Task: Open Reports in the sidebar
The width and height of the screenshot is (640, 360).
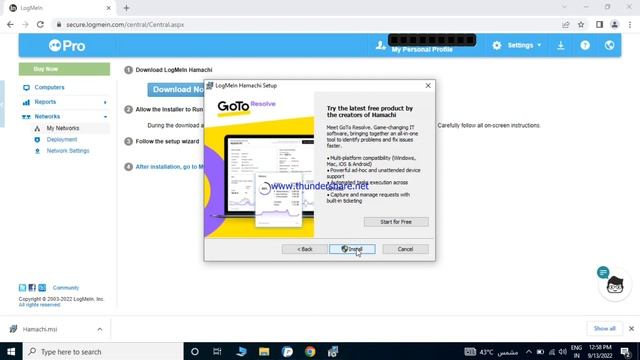Action: 45,102
